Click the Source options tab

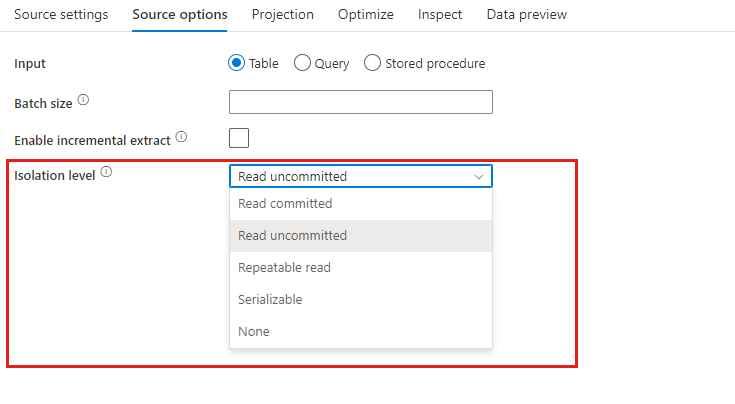(180, 15)
